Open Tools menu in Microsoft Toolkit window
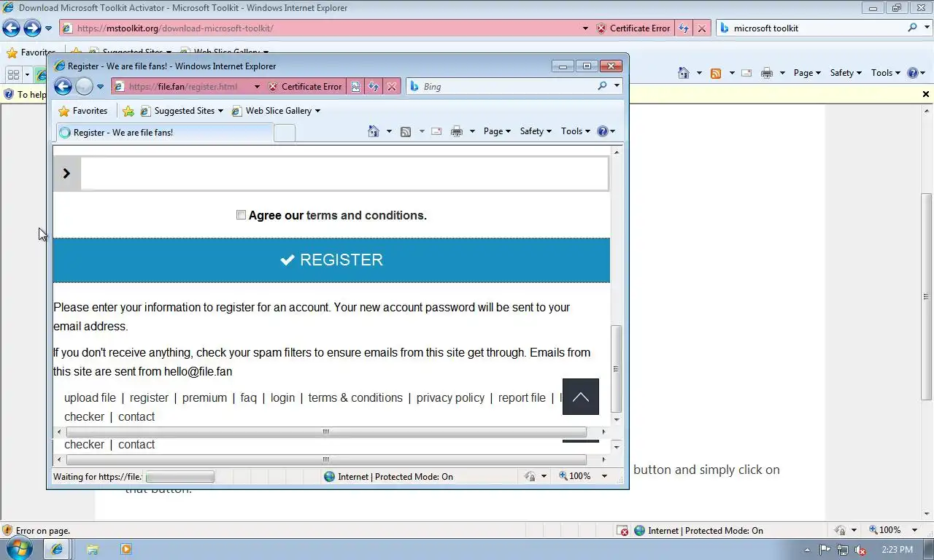The width and height of the screenshot is (934, 560). coord(886,73)
